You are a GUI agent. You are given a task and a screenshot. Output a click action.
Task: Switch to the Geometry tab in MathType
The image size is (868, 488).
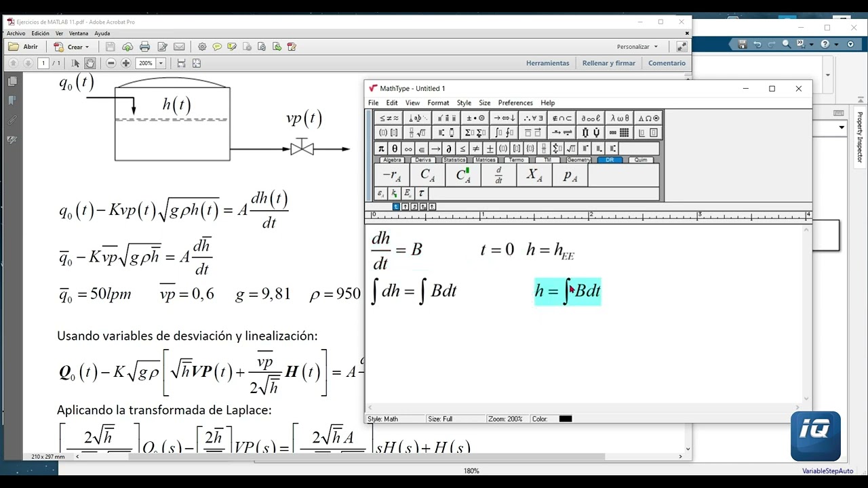click(578, 160)
